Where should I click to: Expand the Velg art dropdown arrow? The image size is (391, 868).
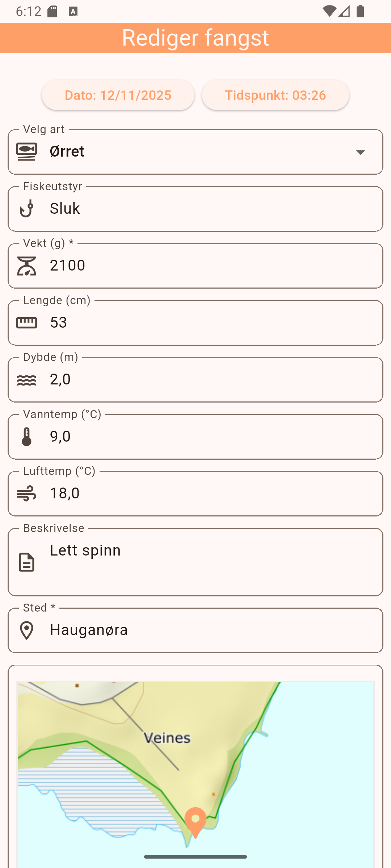click(x=360, y=152)
